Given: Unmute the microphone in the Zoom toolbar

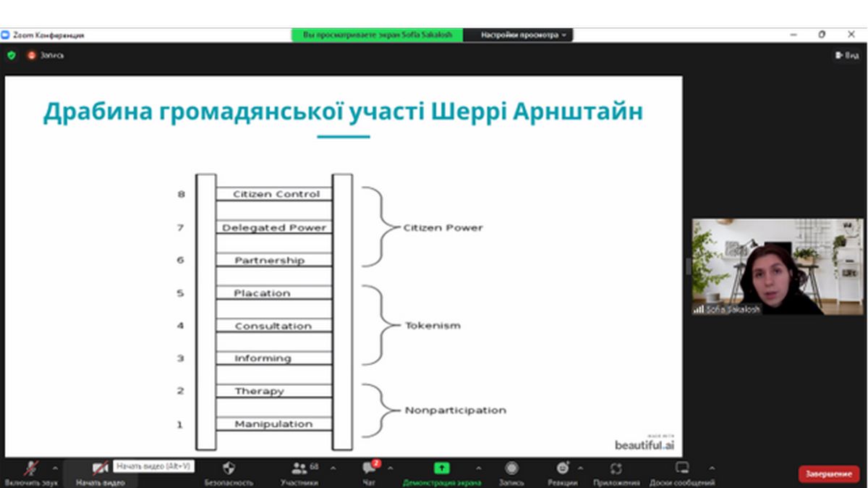Looking at the screenshot, I should (31, 469).
